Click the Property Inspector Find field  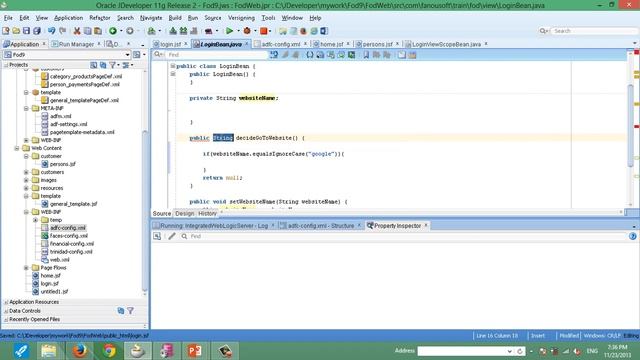click(408, 236)
